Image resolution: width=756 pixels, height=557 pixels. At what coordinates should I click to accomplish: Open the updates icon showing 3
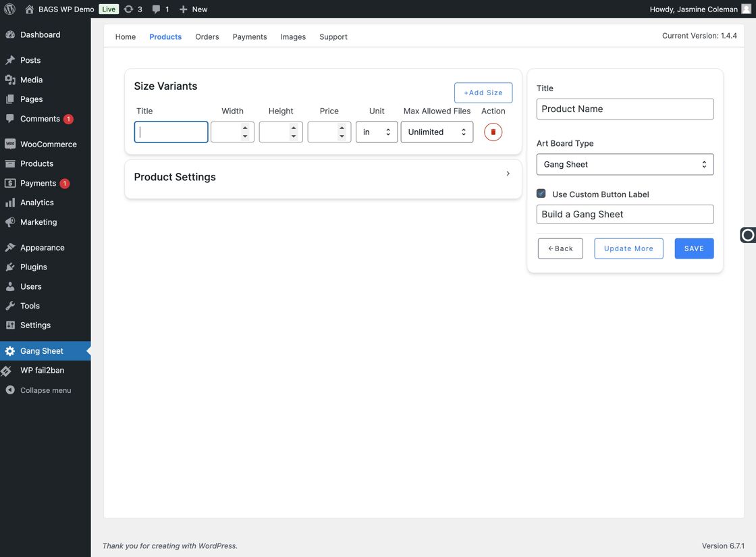tap(128, 9)
